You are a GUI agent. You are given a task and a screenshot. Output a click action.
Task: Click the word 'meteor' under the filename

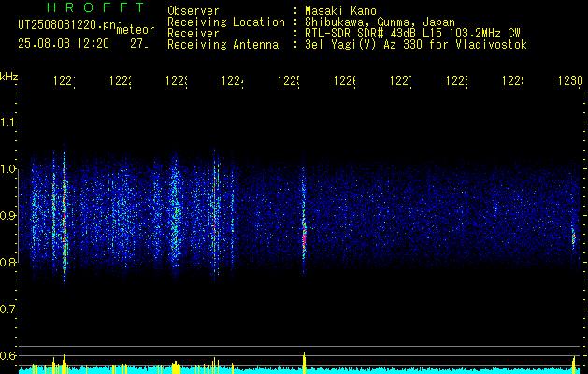[136, 30]
